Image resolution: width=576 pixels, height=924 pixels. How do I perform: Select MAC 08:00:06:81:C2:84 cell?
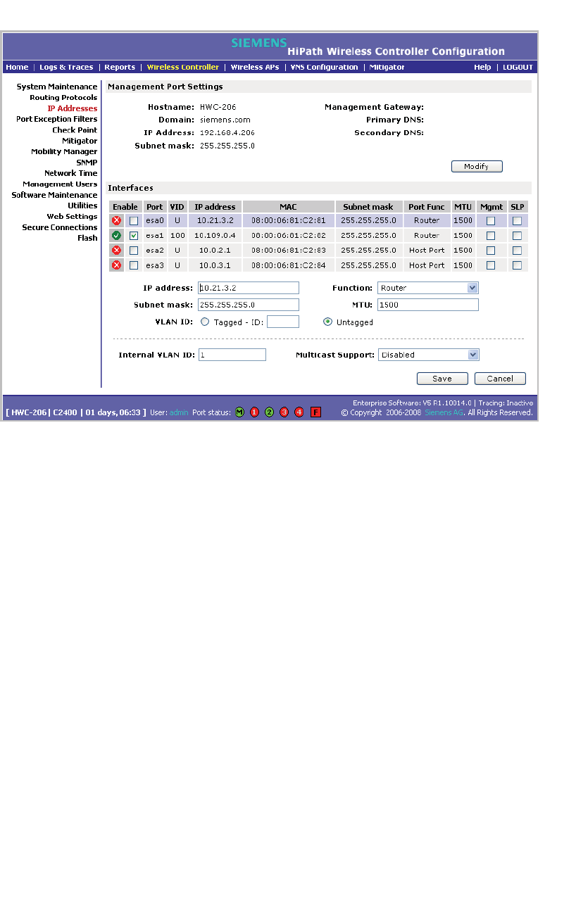click(289, 265)
